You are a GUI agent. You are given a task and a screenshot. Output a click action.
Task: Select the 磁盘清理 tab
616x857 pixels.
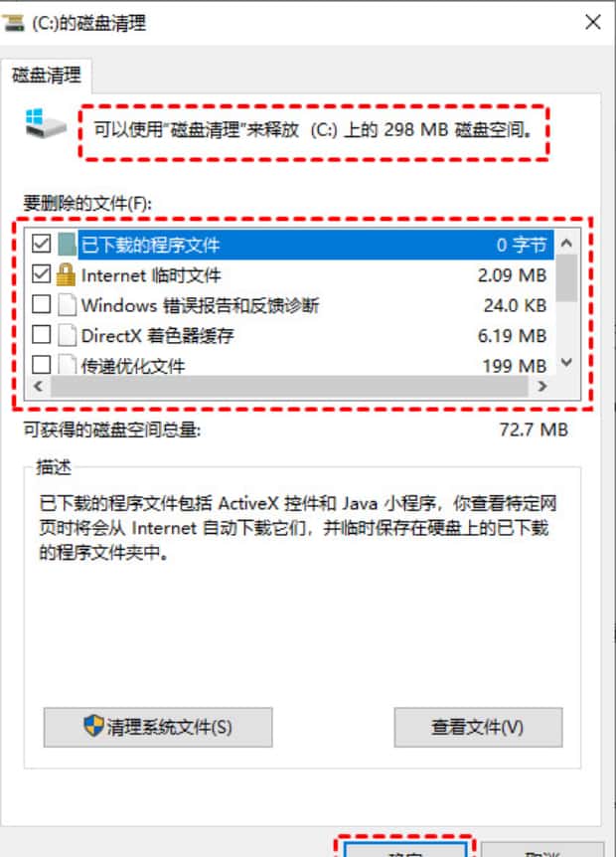pyautogui.click(x=47, y=76)
